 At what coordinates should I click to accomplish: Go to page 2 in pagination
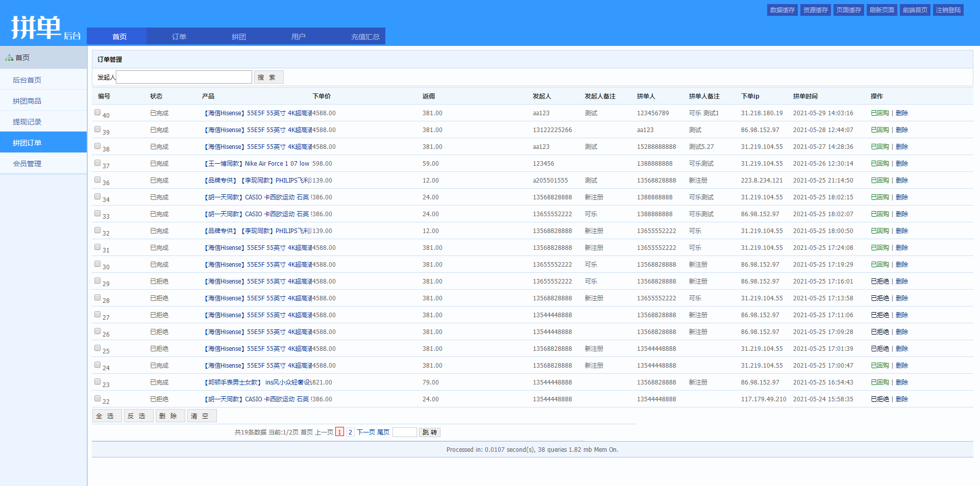pyautogui.click(x=350, y=432)
